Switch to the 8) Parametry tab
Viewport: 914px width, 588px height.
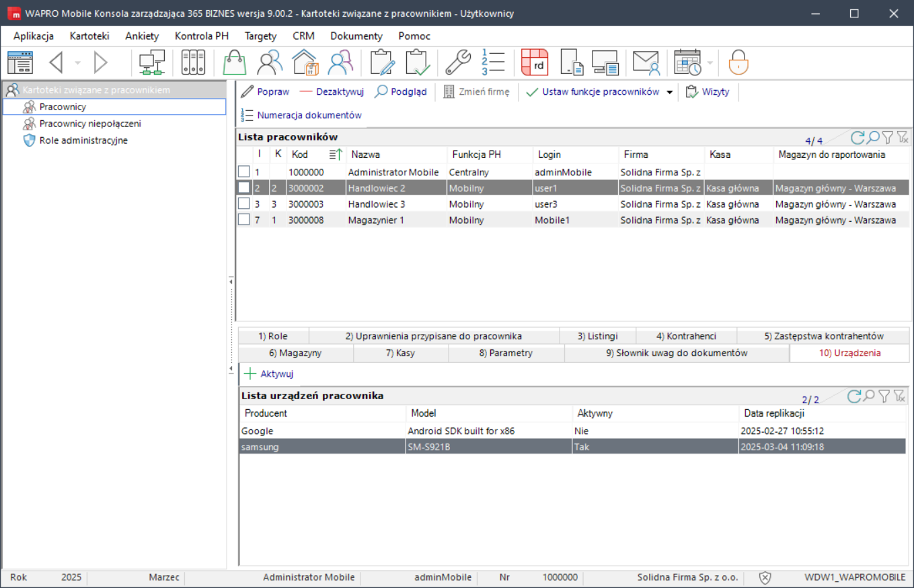pyautogui.click(x=506, y=353)
